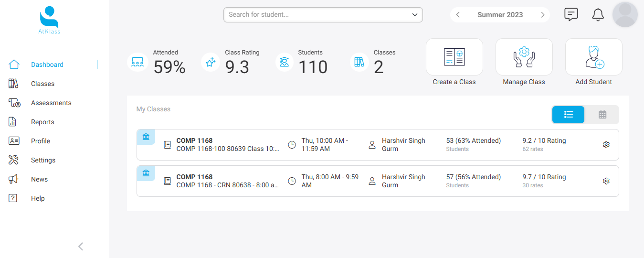
Task: Open settings gear for the 8:00 AM class
Action: pyautogui.click(x=606, y=181)
